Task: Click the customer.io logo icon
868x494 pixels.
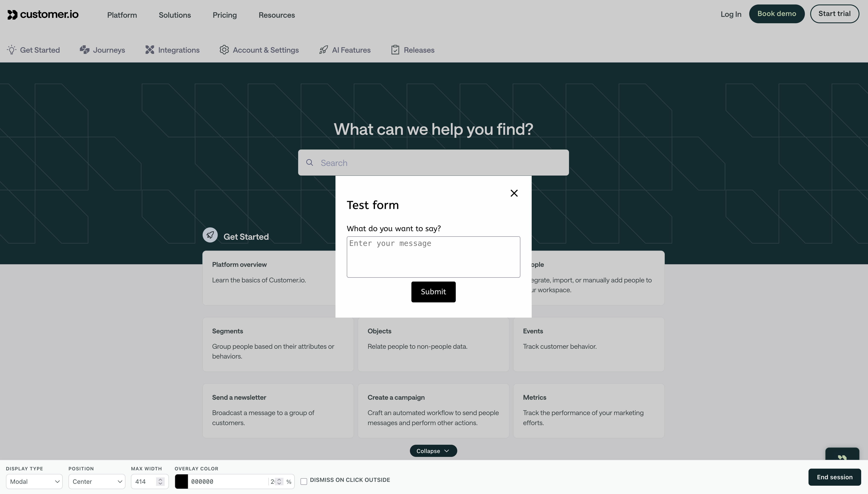Action: coord(12,15)
